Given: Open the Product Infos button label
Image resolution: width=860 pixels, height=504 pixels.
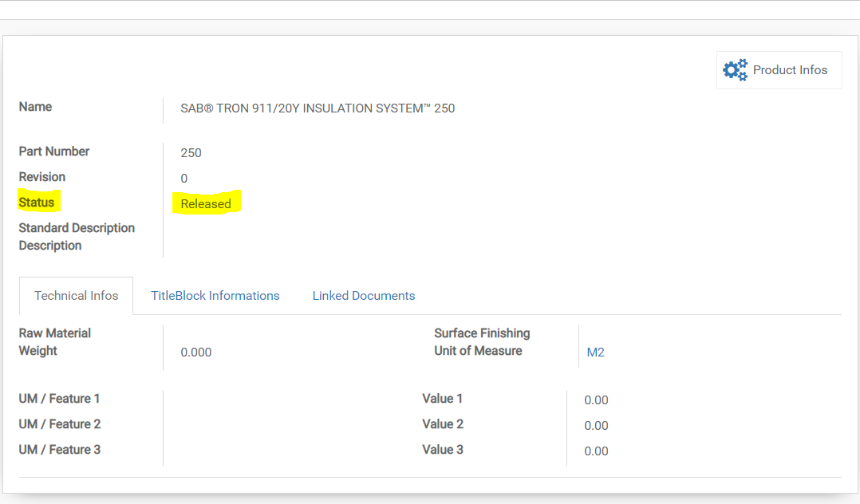Looking at the screenshot, I should point(790,70).
